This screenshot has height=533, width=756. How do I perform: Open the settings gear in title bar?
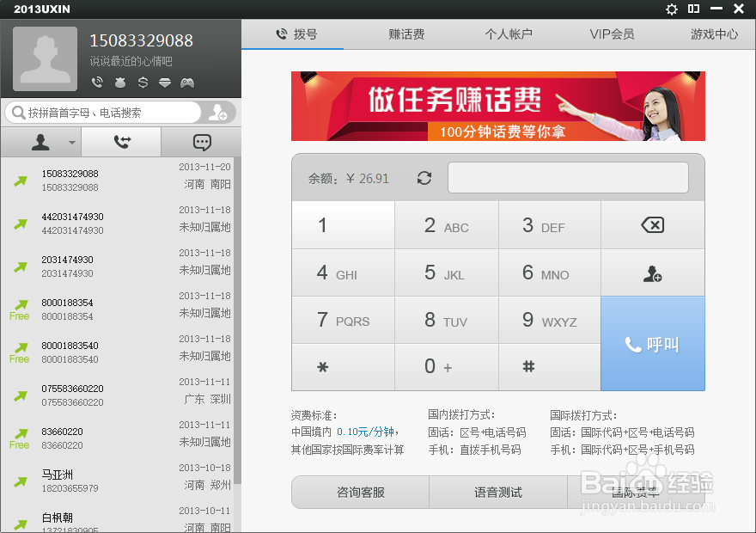[672, 9]
